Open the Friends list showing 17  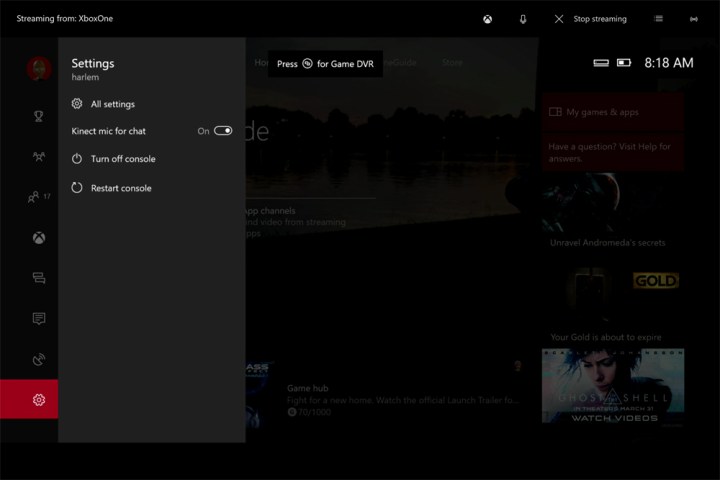[39, 197]
